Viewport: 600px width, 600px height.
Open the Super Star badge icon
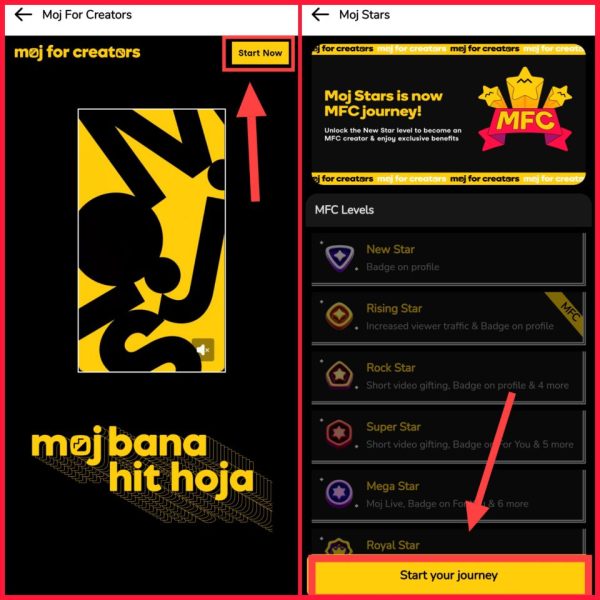[x=339, y=434]
